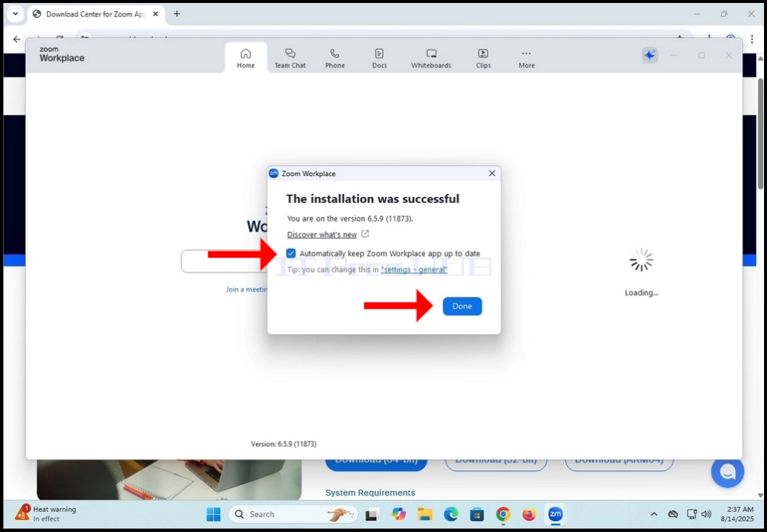The image size is (767, 532).
Task: Click the AI Companion sparkle icon
Action: [650, 55]
